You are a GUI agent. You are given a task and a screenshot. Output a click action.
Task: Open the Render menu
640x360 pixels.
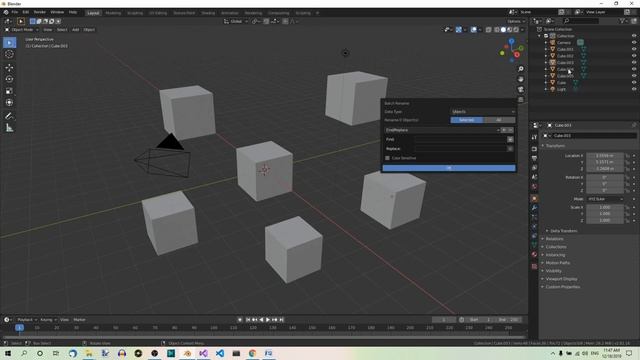(40, 12)
